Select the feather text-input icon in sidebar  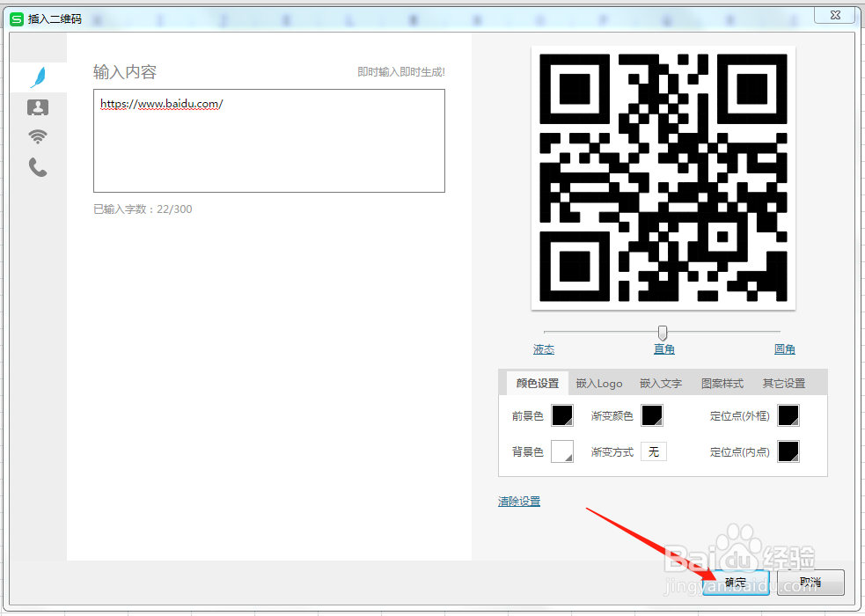(38, 77)
